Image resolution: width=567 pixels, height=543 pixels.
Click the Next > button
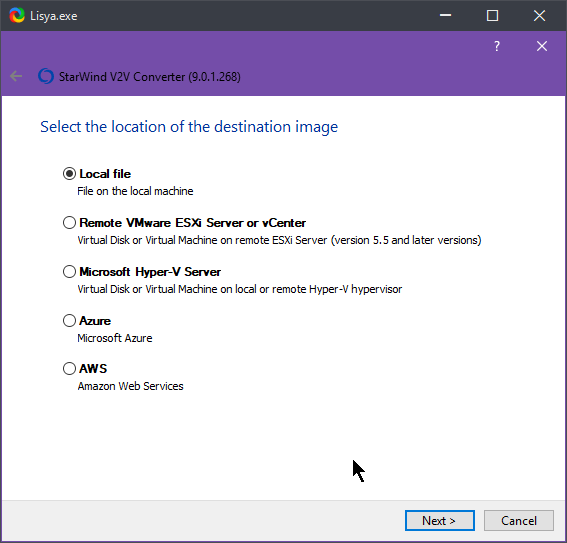point(440,521)
